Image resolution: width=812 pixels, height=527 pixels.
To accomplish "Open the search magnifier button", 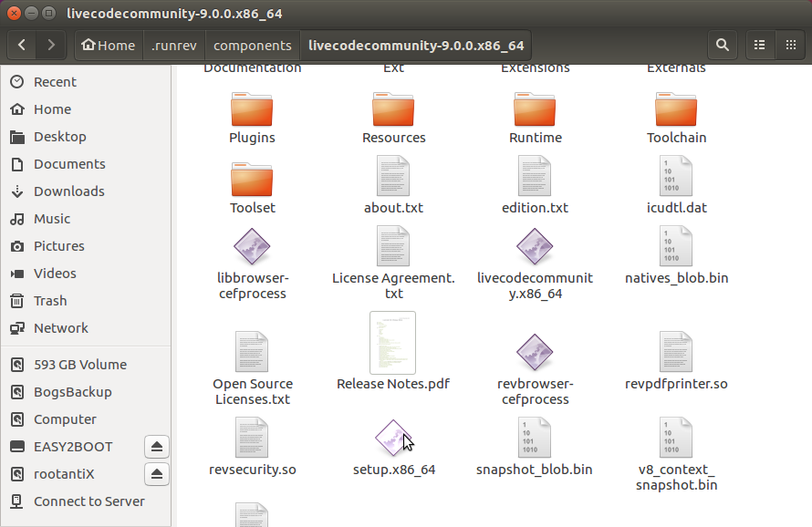I will pyautogui.click(x=723, y=46).
